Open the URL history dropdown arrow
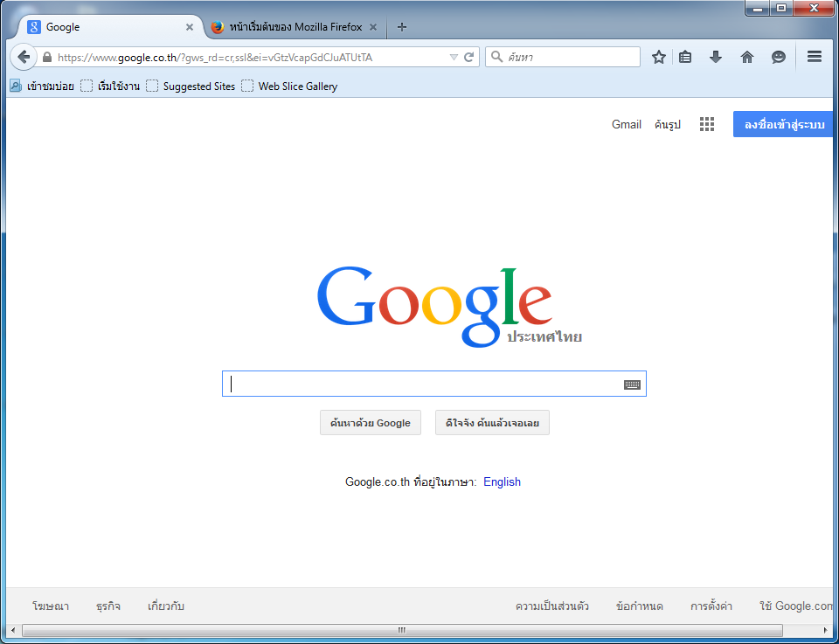The image size is (839, 644). (x=454, y=57)
